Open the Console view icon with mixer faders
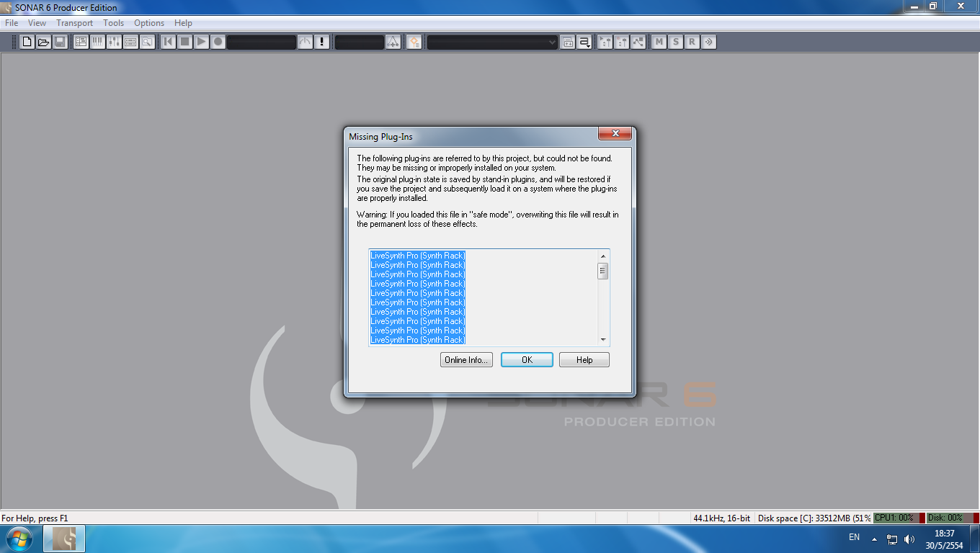 [x=114, y=42]
